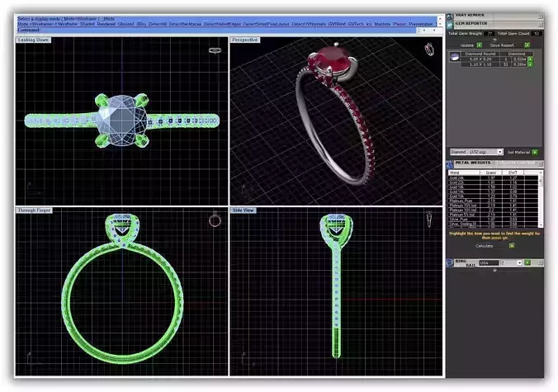Click the Metal Weights panel icon

pos(450,164)
